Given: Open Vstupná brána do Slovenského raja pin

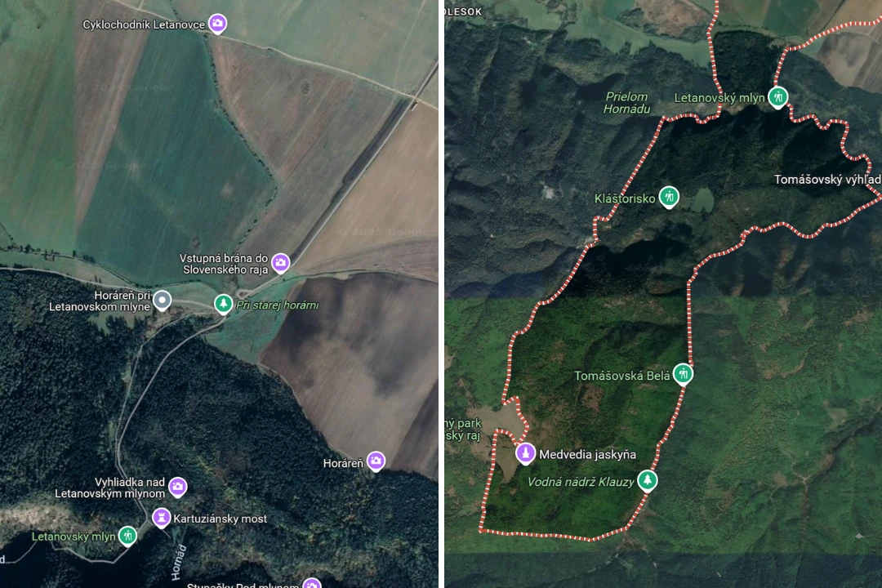Looking at the screenshot, I should (x=281, y=263).
